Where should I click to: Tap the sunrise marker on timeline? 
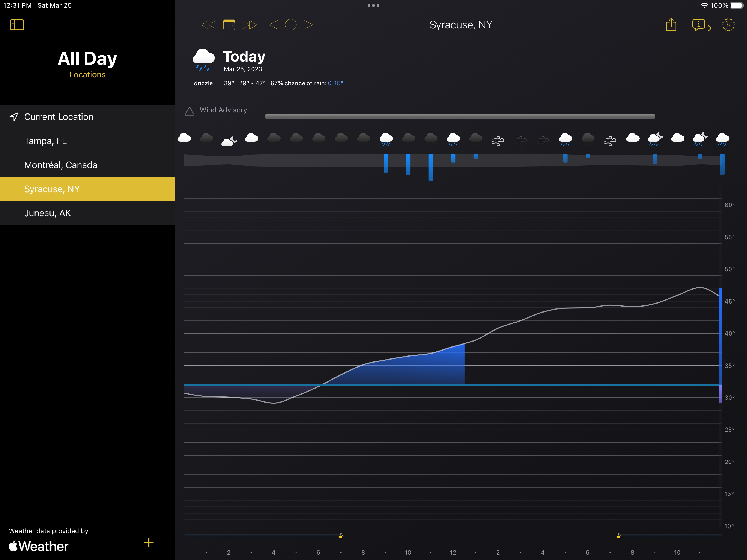(341, 535)
